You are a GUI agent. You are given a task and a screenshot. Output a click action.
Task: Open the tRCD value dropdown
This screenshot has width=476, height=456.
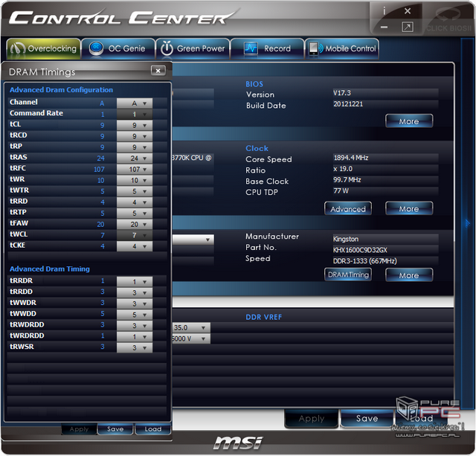[135, 136]
